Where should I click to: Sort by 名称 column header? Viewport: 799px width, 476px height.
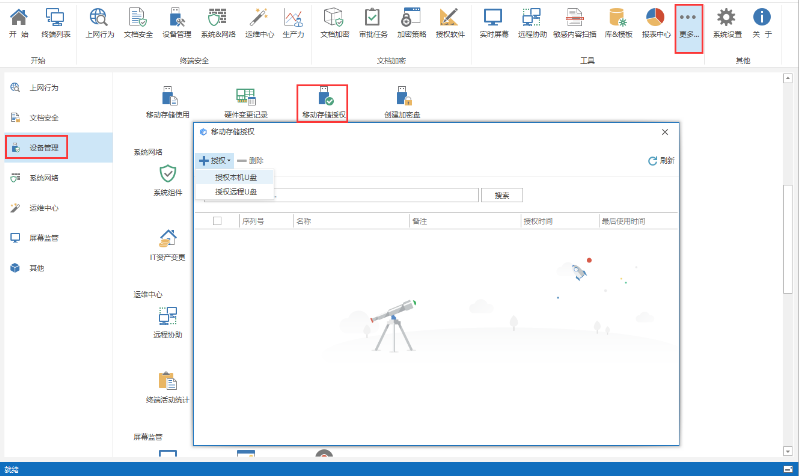(352, 221)
